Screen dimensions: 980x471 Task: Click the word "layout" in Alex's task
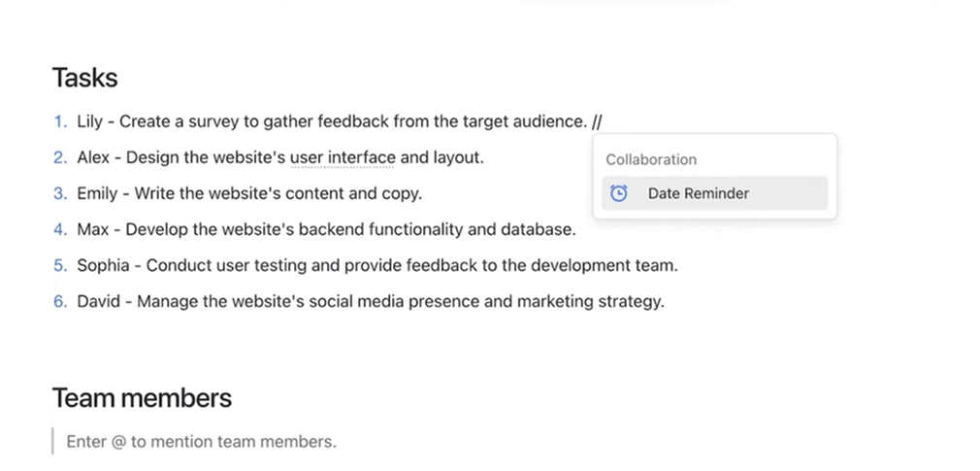tap(456, 157)
